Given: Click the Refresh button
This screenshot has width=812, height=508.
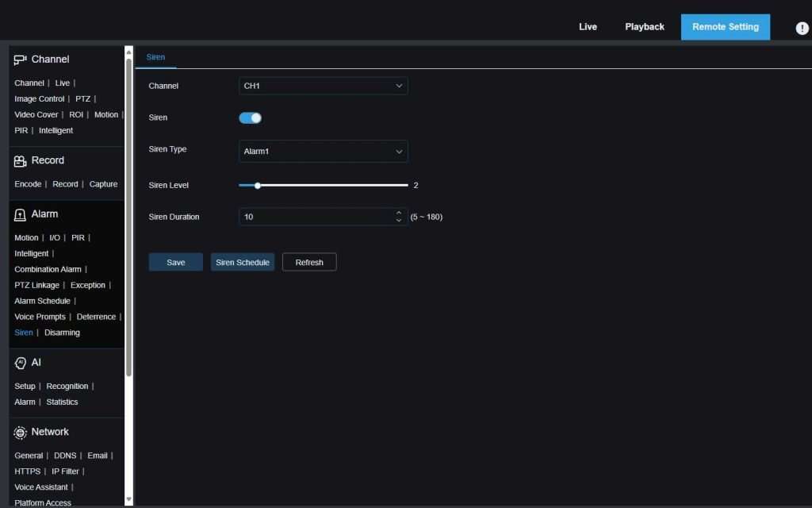Looking at the screenshot, I should click(309, 262).
